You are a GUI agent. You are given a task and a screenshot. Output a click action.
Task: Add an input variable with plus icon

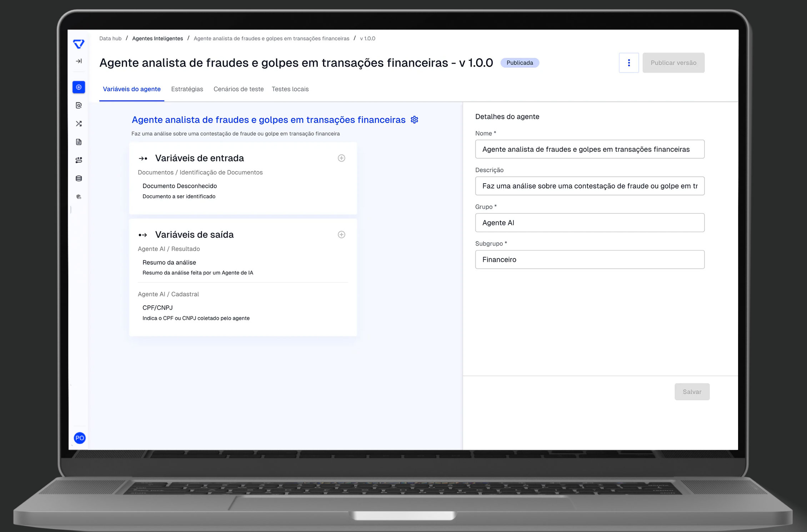(x=341, y=158)
